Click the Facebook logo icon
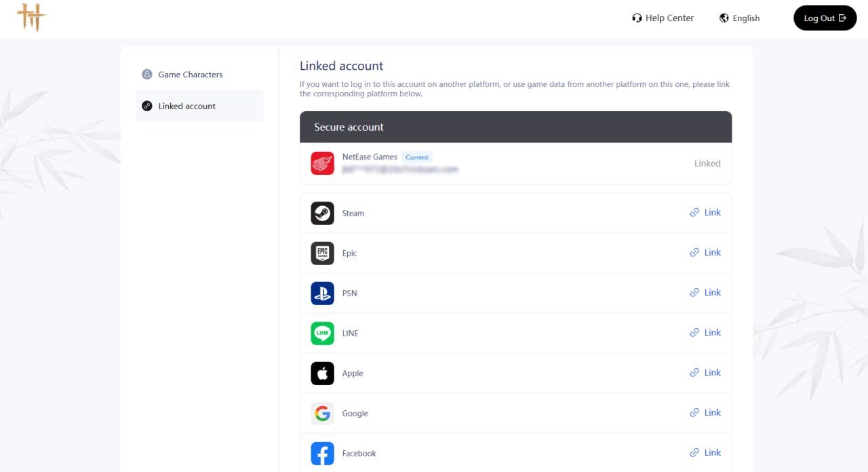 point(323,453)
